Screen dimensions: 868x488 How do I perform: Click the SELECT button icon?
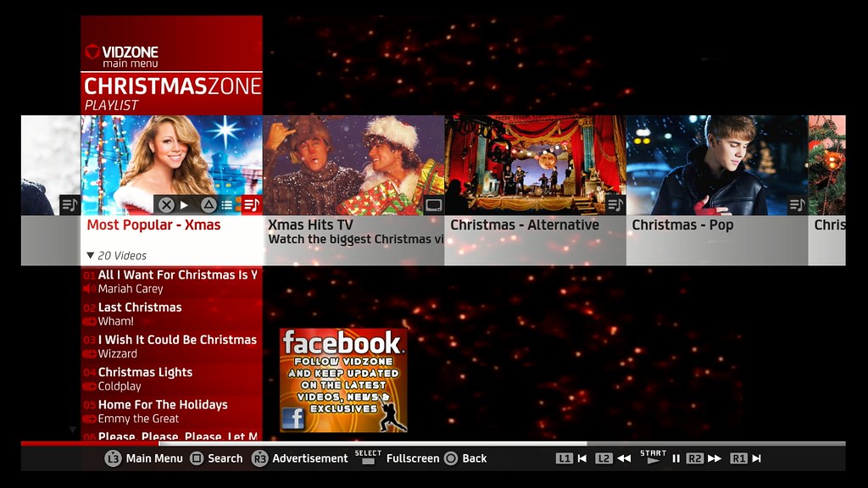click(368, 457)
